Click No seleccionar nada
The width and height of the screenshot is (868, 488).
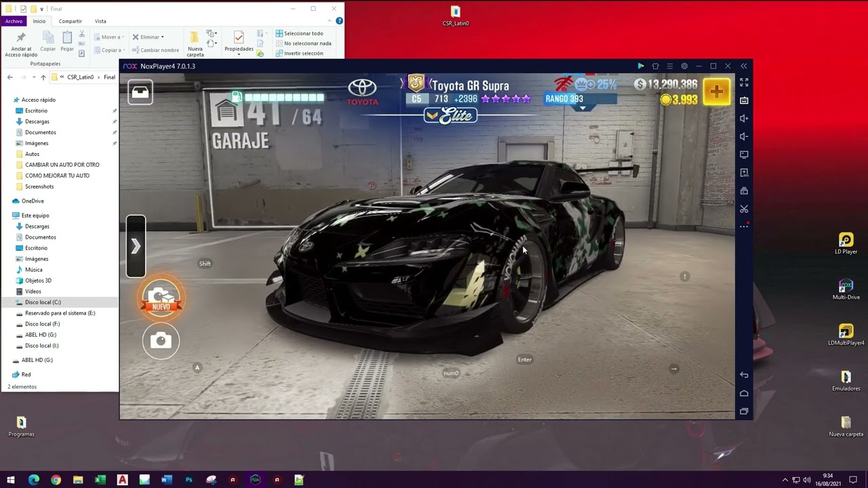click(x=303, y=43)
